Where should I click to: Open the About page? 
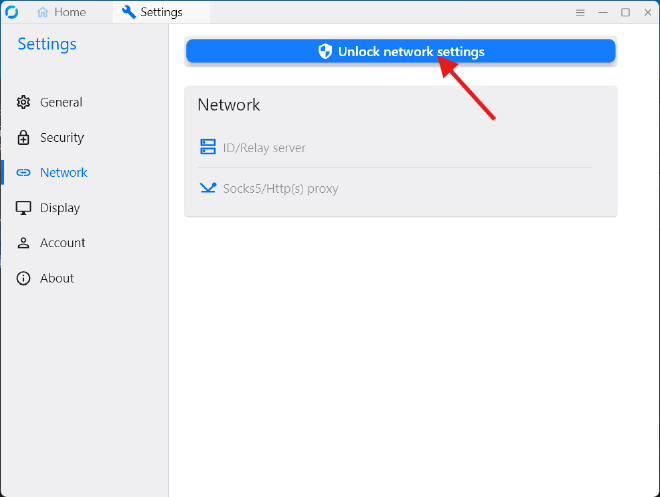(57, 278)
